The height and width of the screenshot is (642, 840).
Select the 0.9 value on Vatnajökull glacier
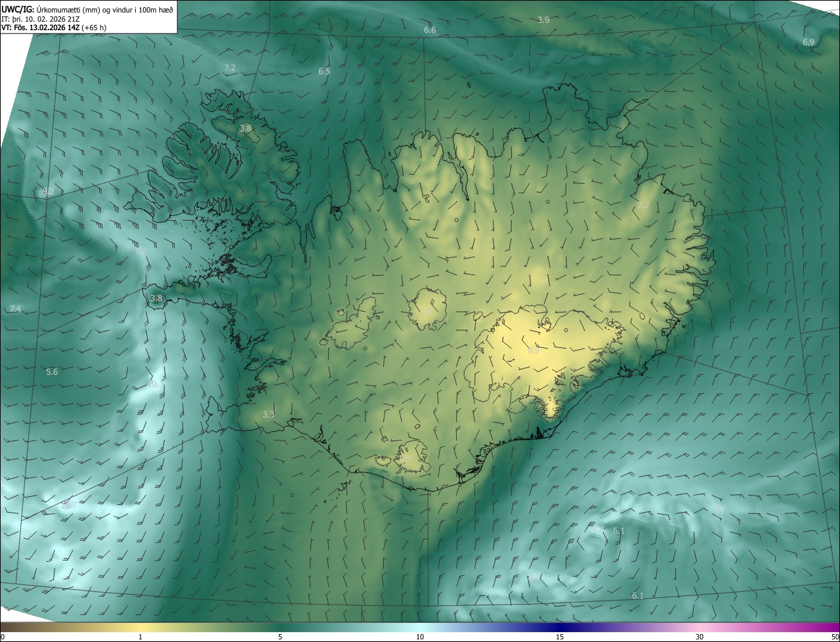[534, 351]
